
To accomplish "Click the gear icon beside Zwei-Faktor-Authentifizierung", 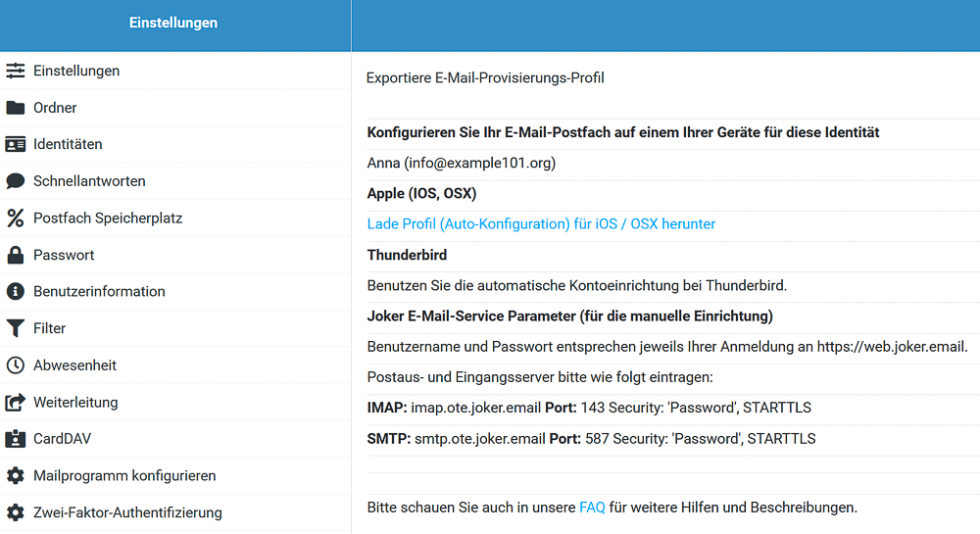I will 15,512.
